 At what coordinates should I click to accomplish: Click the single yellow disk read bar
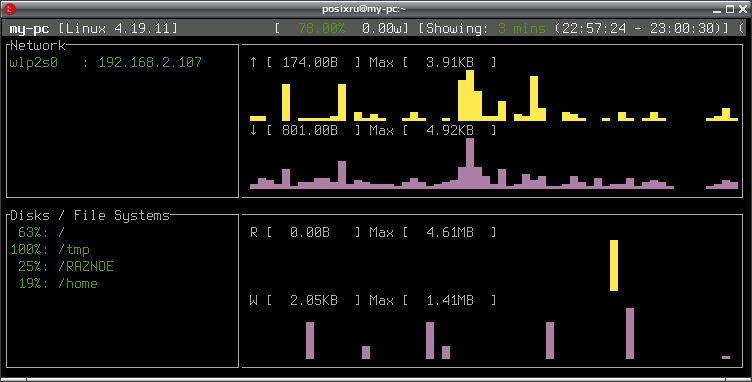point(614,266)
